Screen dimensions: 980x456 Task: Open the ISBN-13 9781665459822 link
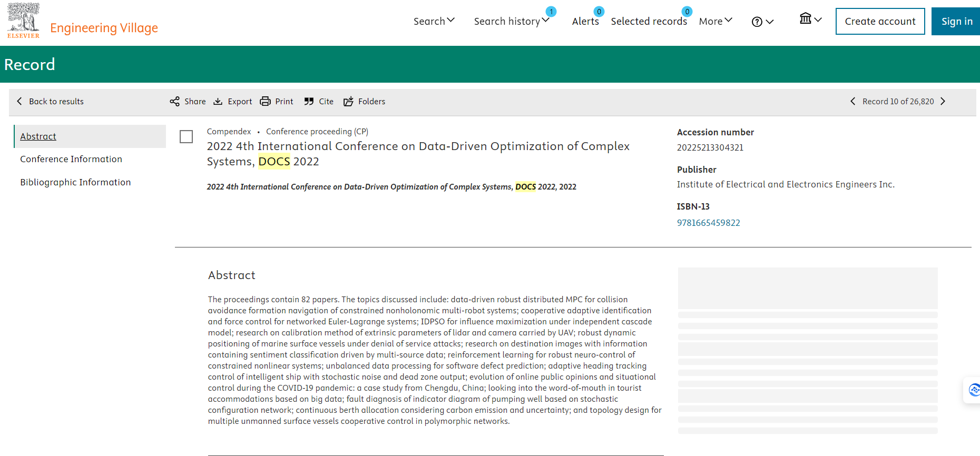(x=708, y=223)
